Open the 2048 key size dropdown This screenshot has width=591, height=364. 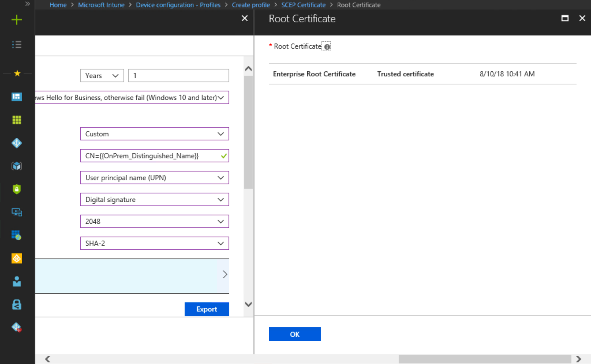pyautogui.click(x=154, y=222)
